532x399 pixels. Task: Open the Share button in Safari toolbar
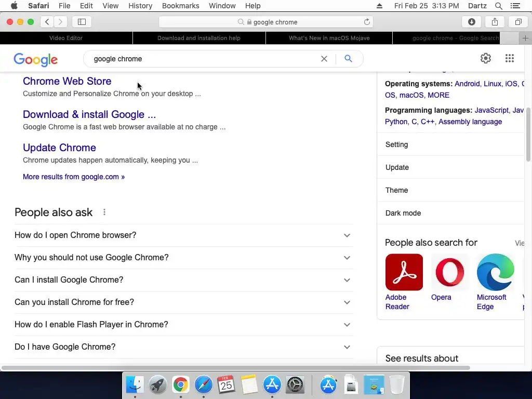(495, 22)
